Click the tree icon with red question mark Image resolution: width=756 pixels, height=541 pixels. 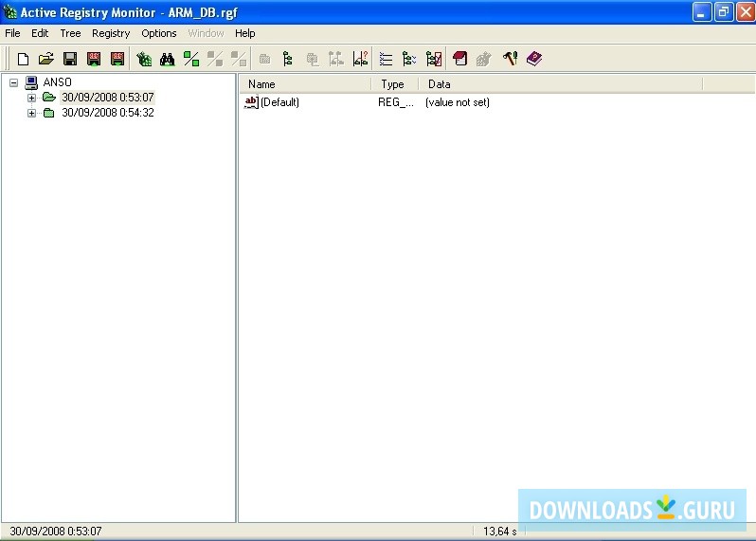360,60
